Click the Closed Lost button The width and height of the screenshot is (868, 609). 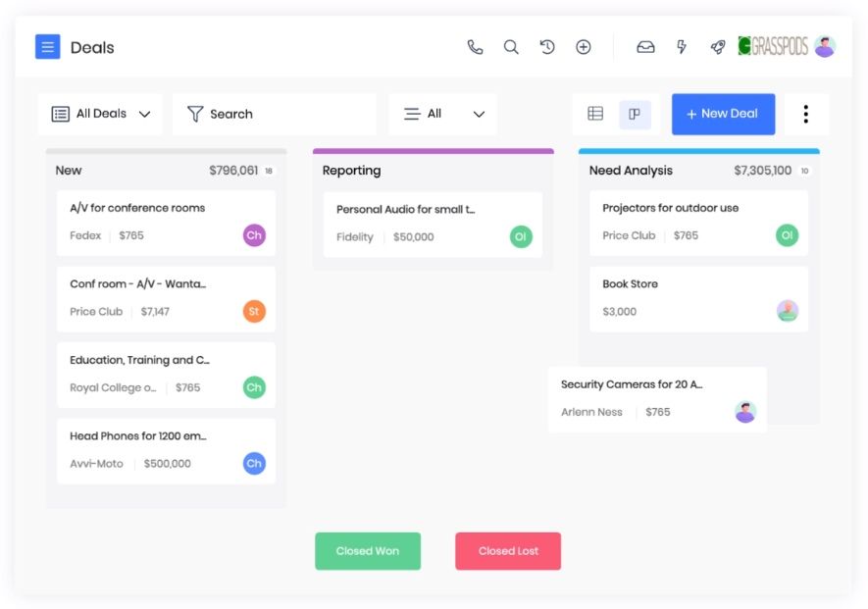508,551
